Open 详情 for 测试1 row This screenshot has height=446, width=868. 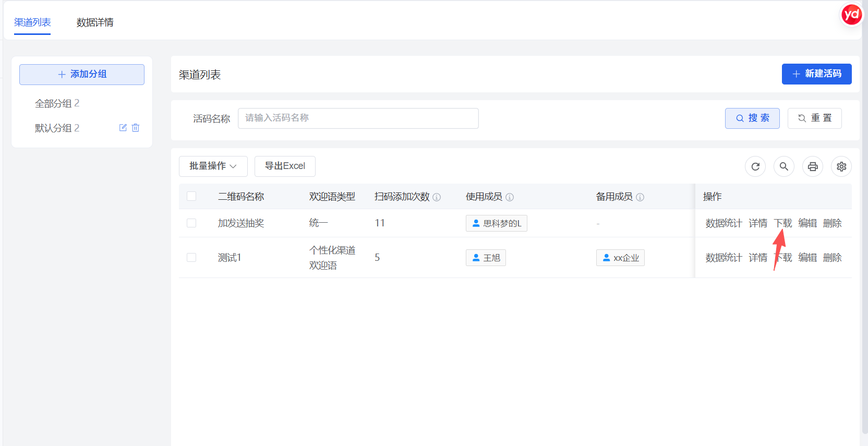tap(758, 258)
